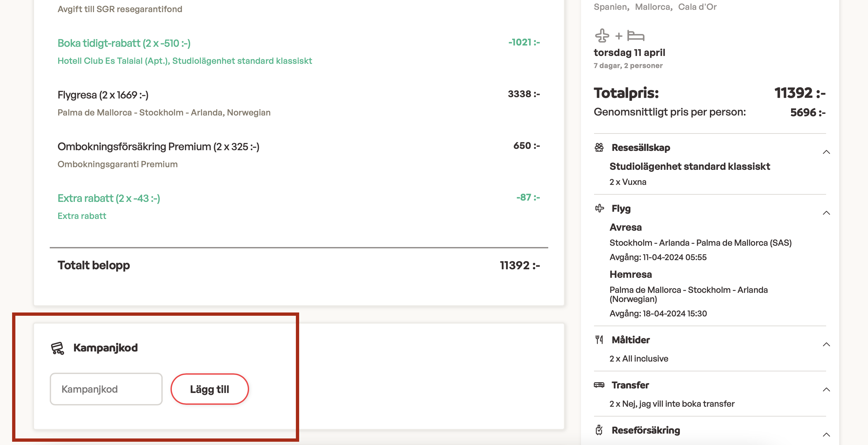This screenshot has height=445, width=868.
Task: Click Cala d'Or location text
Action: coord(697,7)
